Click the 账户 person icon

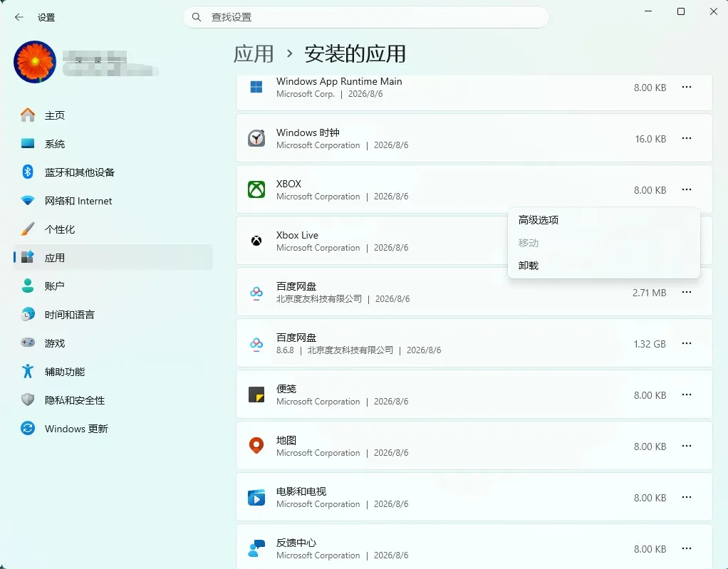(x=28, y=286)
